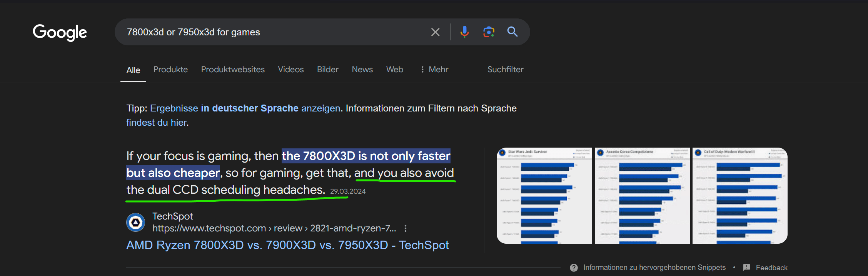
Task: Start voice search with the microphone icon
Action: pyautogui.click(x=464, y=32)
